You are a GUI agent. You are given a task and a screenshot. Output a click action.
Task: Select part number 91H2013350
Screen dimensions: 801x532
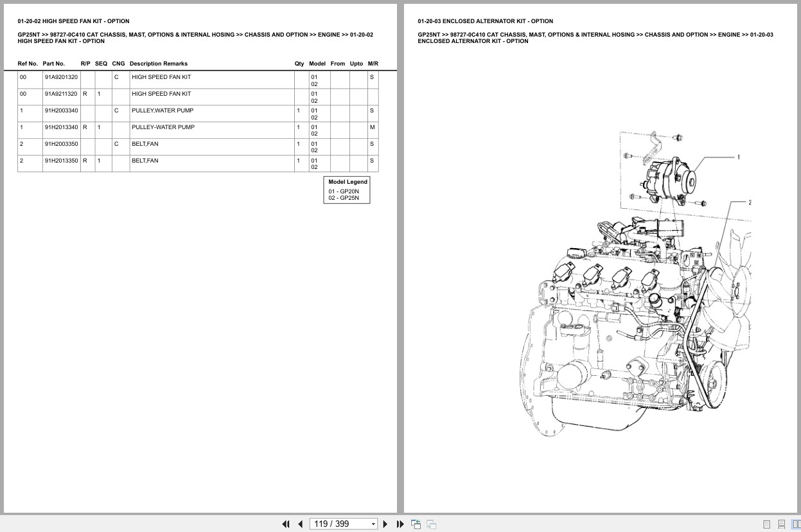tap(61, 161)
